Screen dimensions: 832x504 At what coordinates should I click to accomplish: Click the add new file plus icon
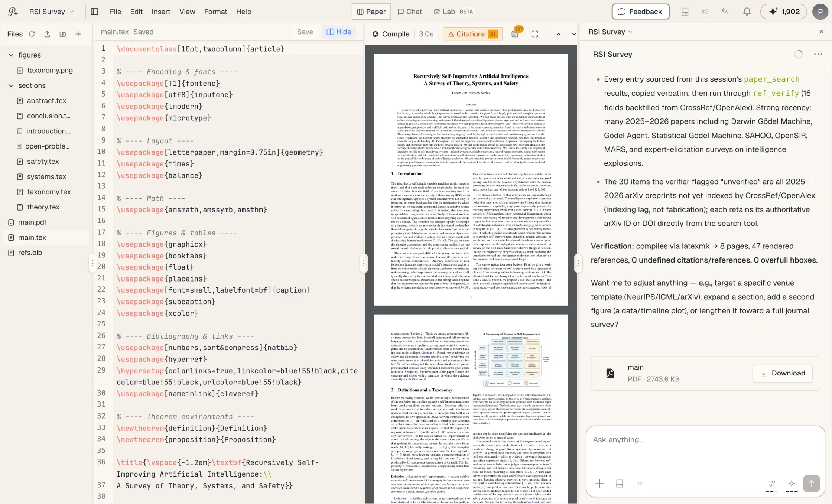[78, 34]
